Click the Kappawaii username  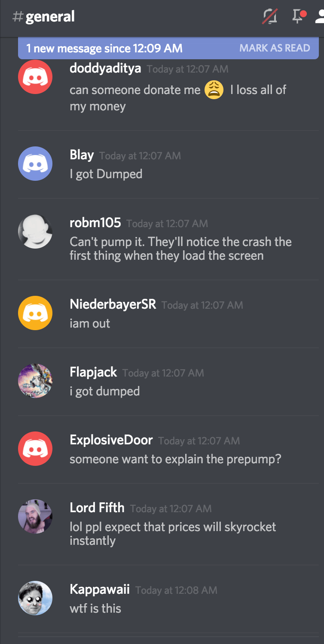coord(100,589)
